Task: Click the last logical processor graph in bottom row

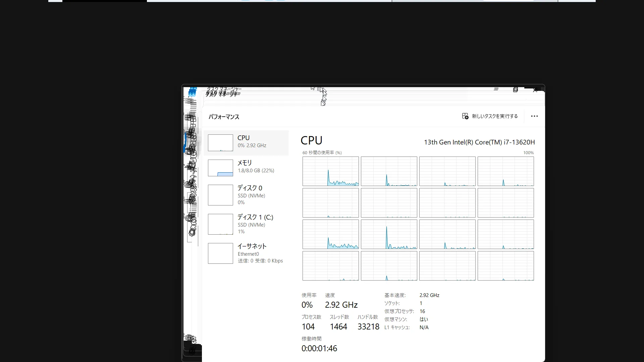Action: pyautogui.click(x=506, y=266)
